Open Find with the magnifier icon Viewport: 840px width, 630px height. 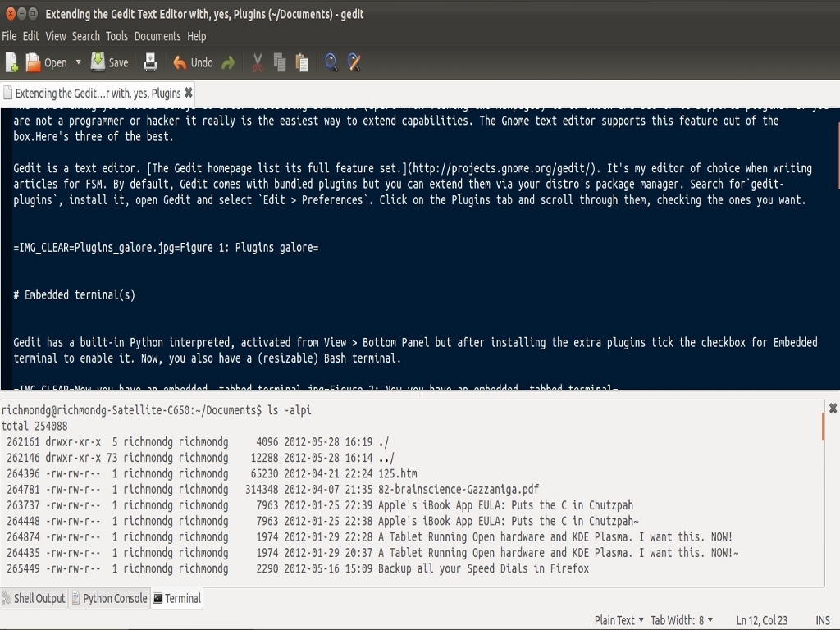pos(331,62)
